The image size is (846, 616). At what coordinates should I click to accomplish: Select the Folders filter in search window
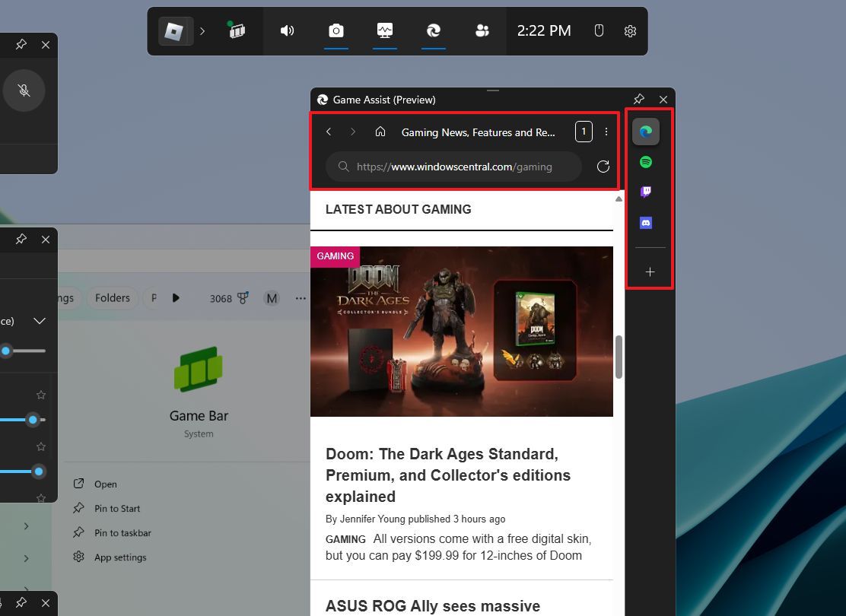pos(113,298)
